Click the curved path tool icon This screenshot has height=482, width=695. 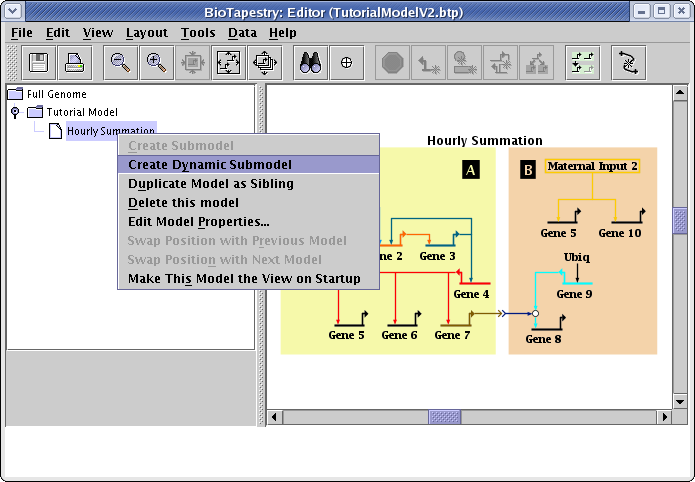pos(628,63)
